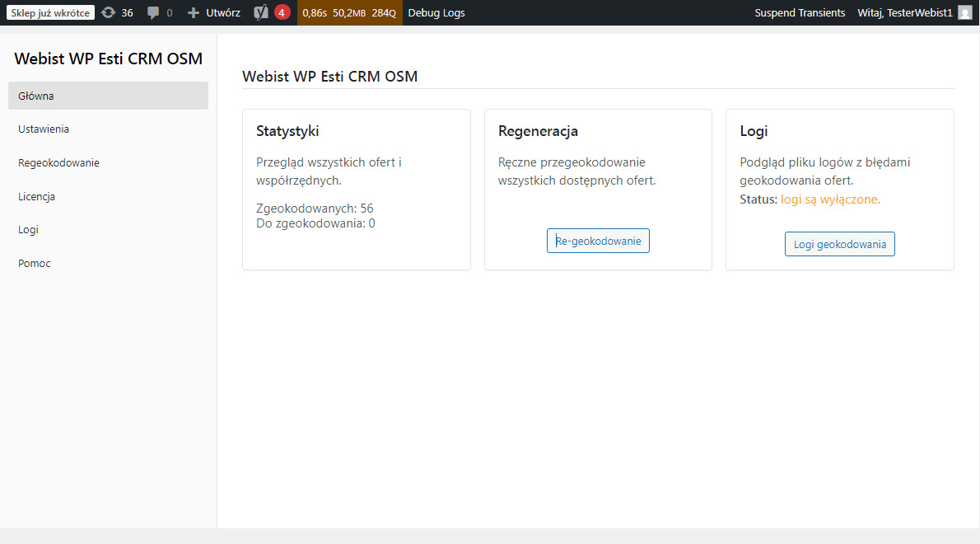Click the Logi geokodowania button
Viewport: 980px width, 544px height.
tap(839, 244)
